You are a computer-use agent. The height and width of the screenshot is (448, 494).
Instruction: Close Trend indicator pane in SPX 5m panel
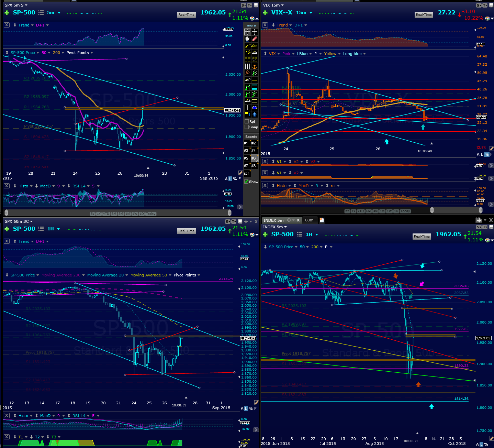point(7,25)
